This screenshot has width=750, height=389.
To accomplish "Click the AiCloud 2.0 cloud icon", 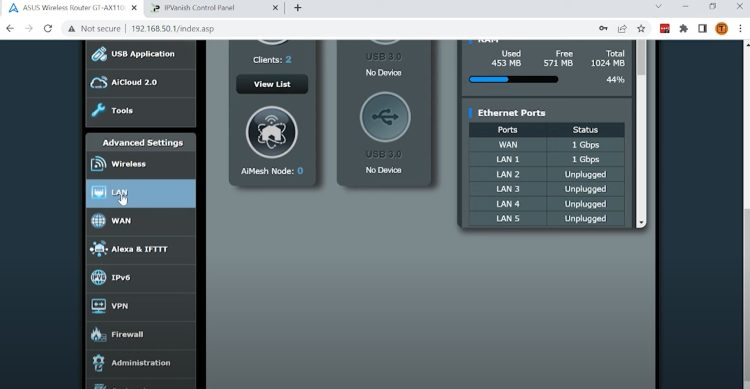I will pos(99,82).
